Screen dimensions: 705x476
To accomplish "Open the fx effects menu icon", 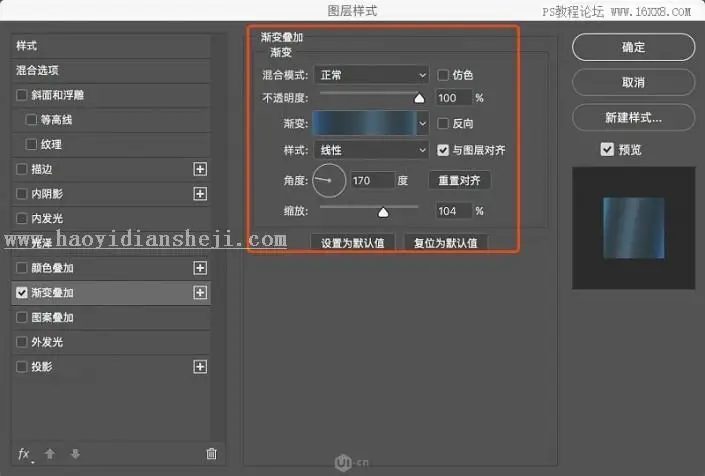I will tap(24, 454).
